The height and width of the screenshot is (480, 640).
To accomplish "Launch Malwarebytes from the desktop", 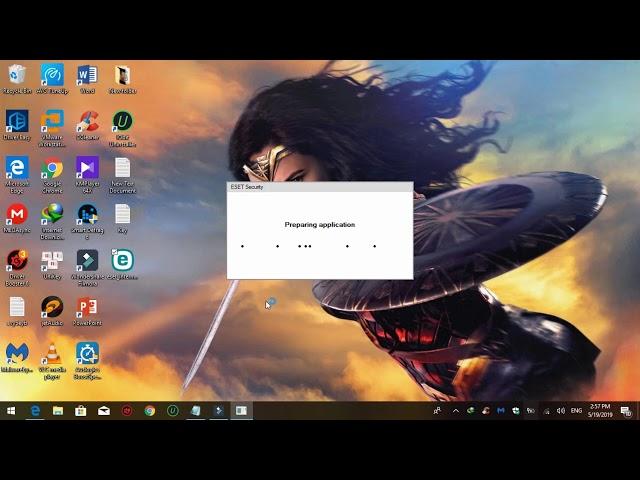I will (17, 358).
